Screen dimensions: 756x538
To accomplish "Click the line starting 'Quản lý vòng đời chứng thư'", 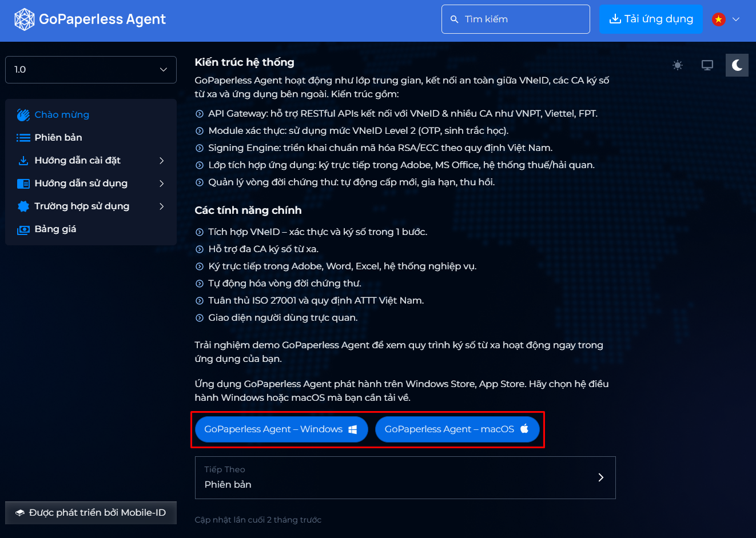I will tap(352, 182).
